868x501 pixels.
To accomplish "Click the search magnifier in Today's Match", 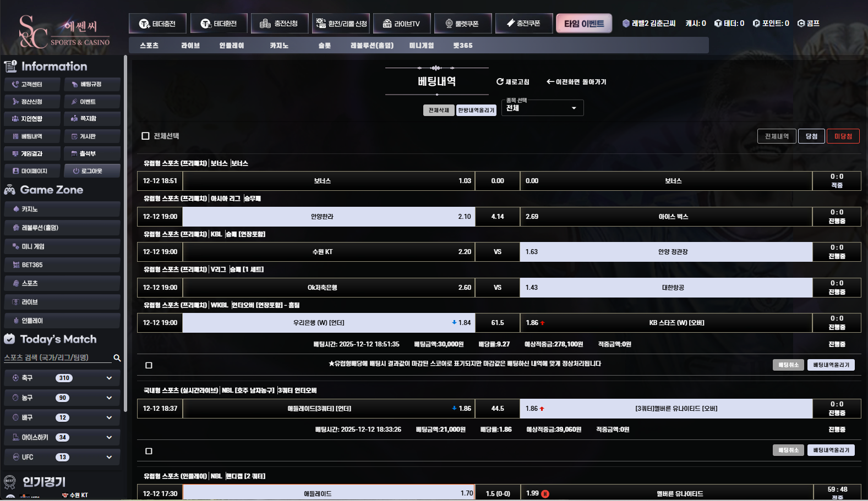I will tap(117, 358).
